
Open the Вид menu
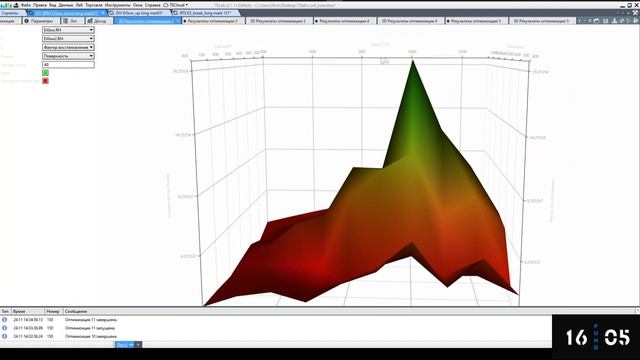(x=53, y=5)
